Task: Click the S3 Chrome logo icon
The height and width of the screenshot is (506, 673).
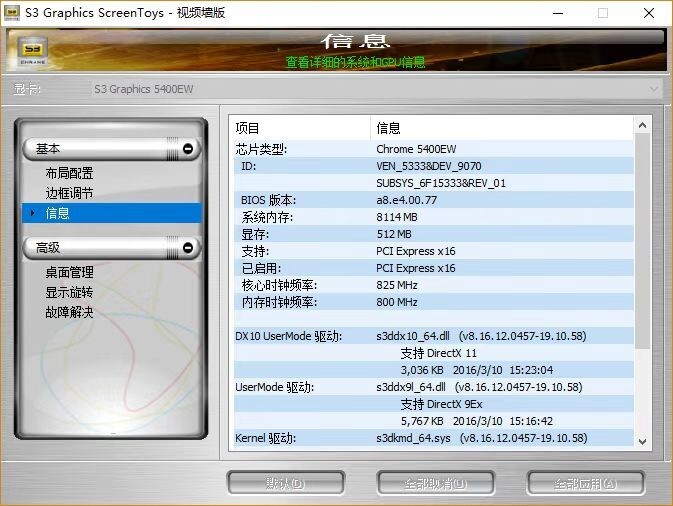Action: click(x=33, y=52)
